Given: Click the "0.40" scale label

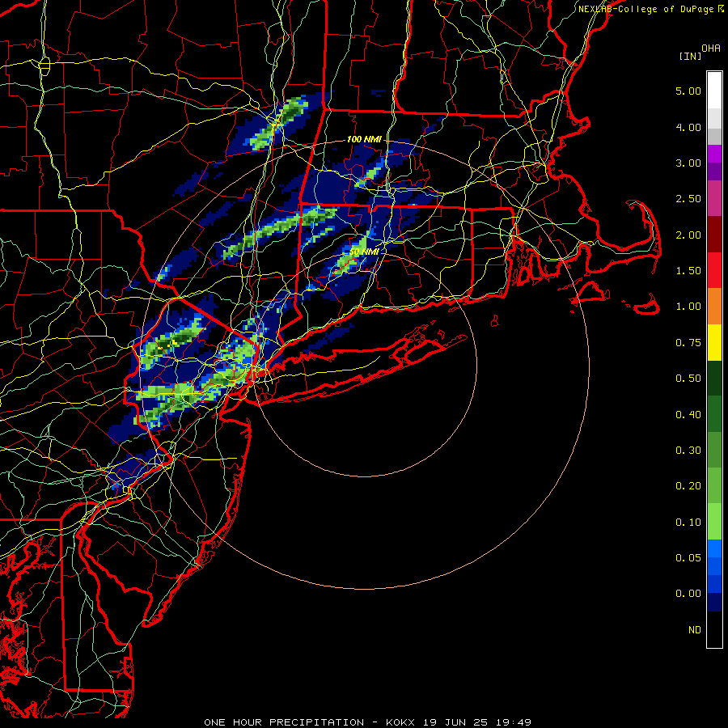Looking at the screenshot, I should [688, 415].
